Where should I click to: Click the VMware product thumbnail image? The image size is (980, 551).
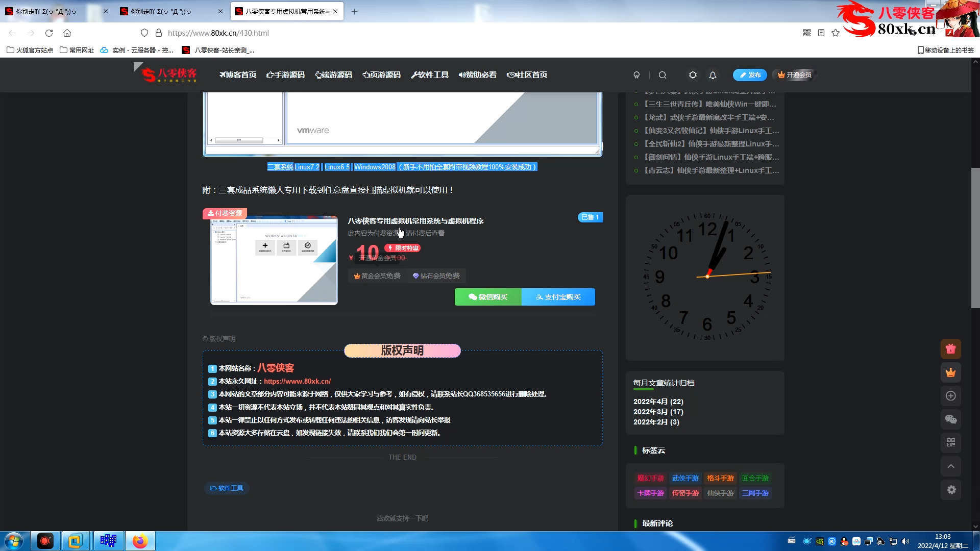pos(274,260)
